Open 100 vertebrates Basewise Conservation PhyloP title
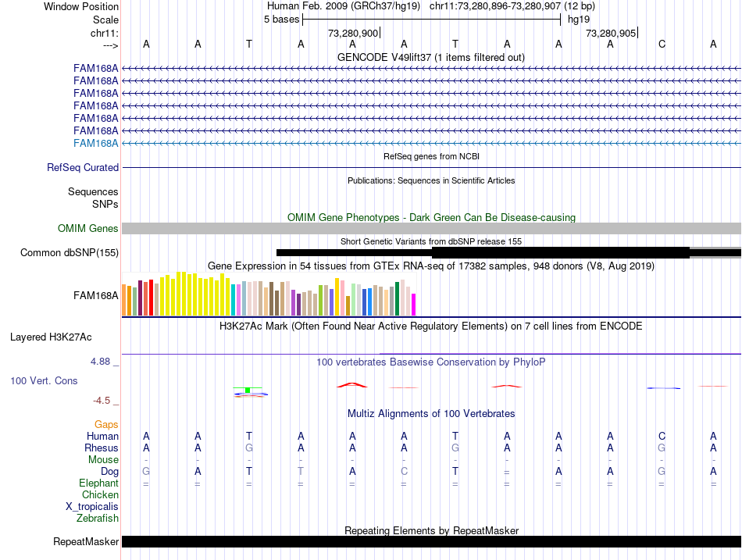The image size is (742, 560). click(431, 362)
